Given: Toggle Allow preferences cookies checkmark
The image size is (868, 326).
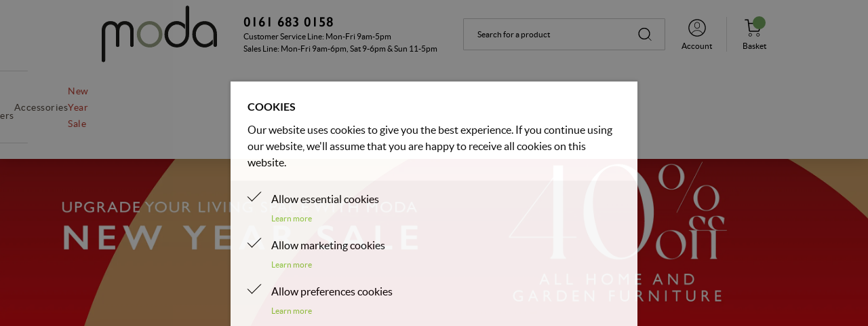Looking at the screenshot, I should point(254,289).
